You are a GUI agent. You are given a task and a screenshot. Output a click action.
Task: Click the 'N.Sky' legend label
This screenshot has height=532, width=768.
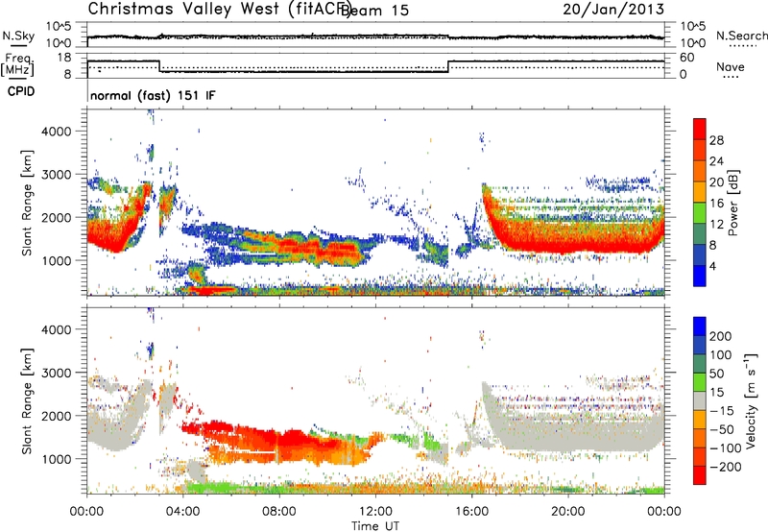coord(18,36)
